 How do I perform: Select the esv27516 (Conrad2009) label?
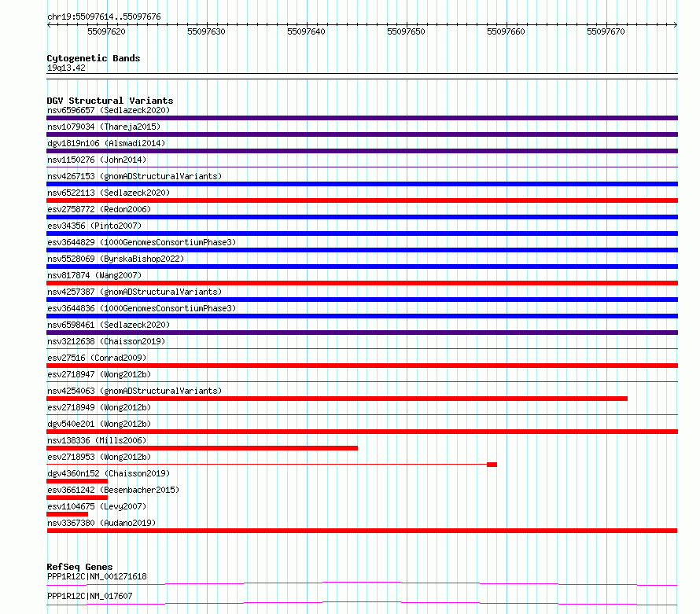point(97,358)
